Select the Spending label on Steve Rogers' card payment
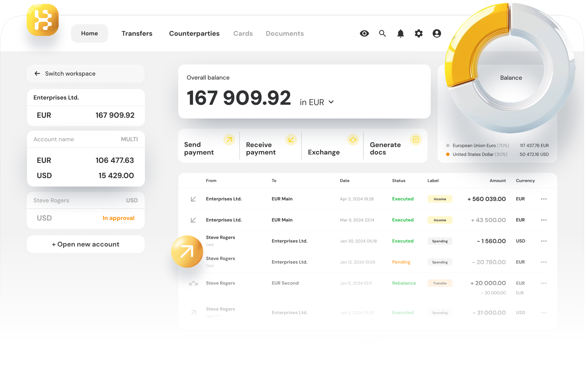Viewport: 585px width, 392px height. coord(440,241)
